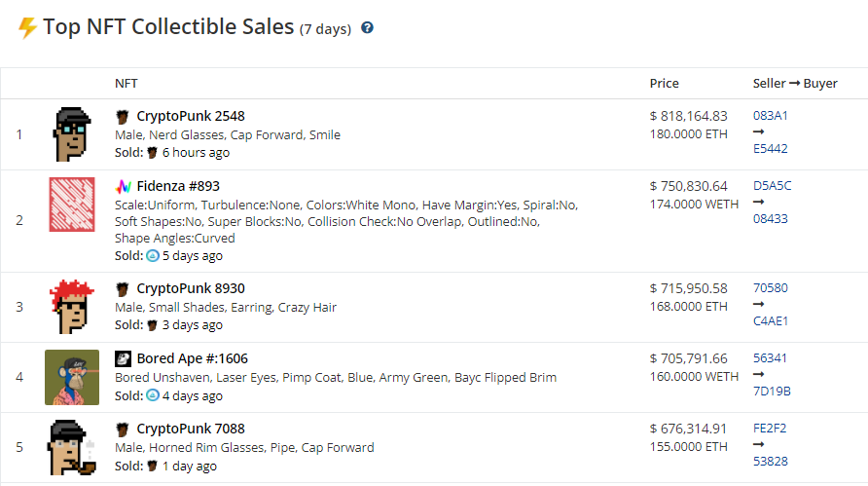Open the Bored Ape #:1606 title link
Screen dimensions: 868x486
(192, 358)
